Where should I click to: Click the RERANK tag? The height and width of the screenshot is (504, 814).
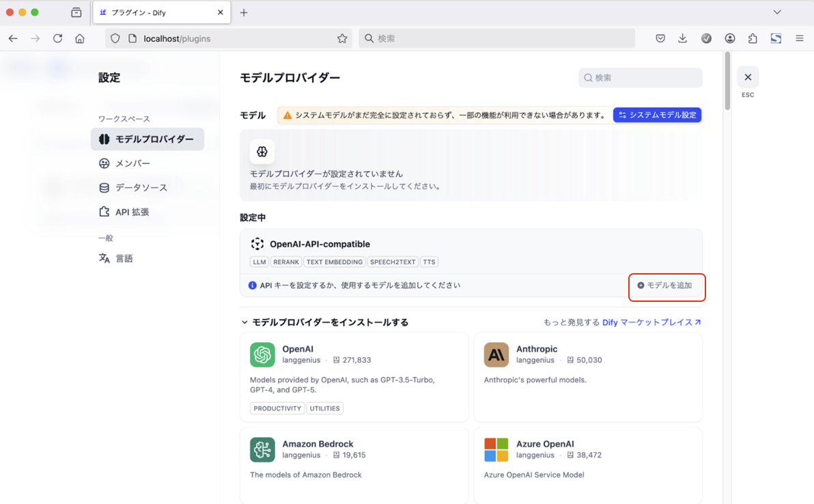click(x=286, y=262)
